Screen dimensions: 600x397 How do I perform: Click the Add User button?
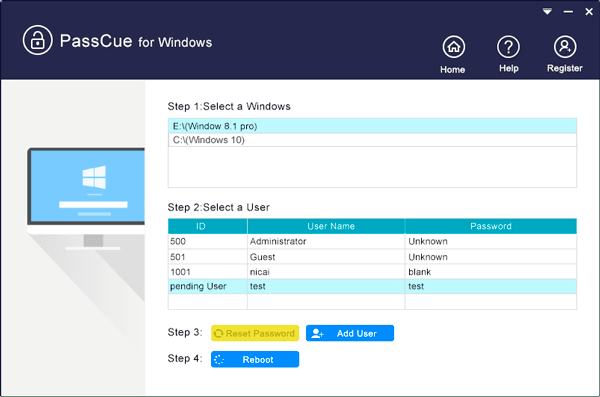click(x=350, y=333)
